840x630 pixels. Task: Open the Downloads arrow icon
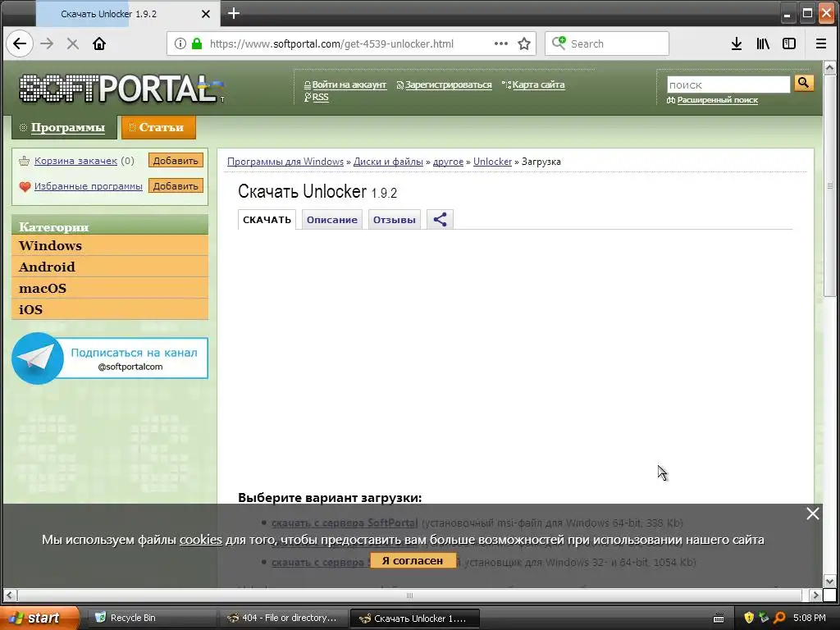pos(737,44)
